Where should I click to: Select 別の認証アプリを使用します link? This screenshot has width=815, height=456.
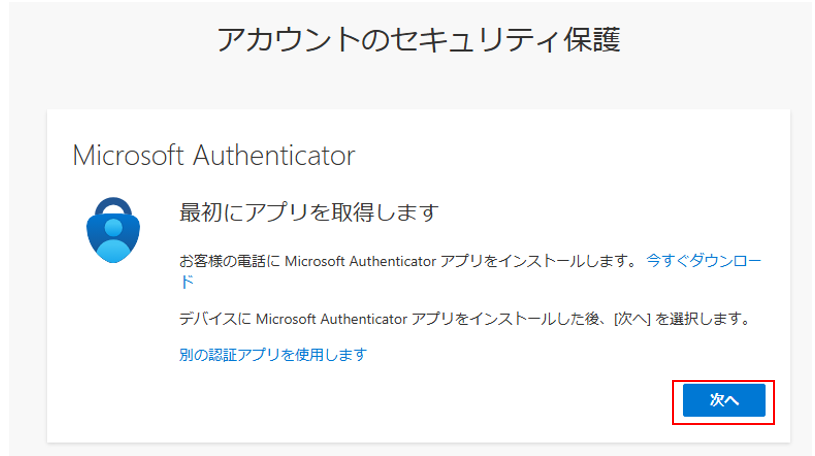tap(273, 355)
